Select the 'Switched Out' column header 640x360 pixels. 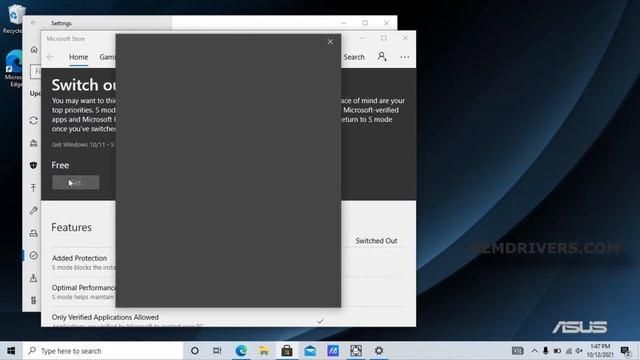point(376,241)
